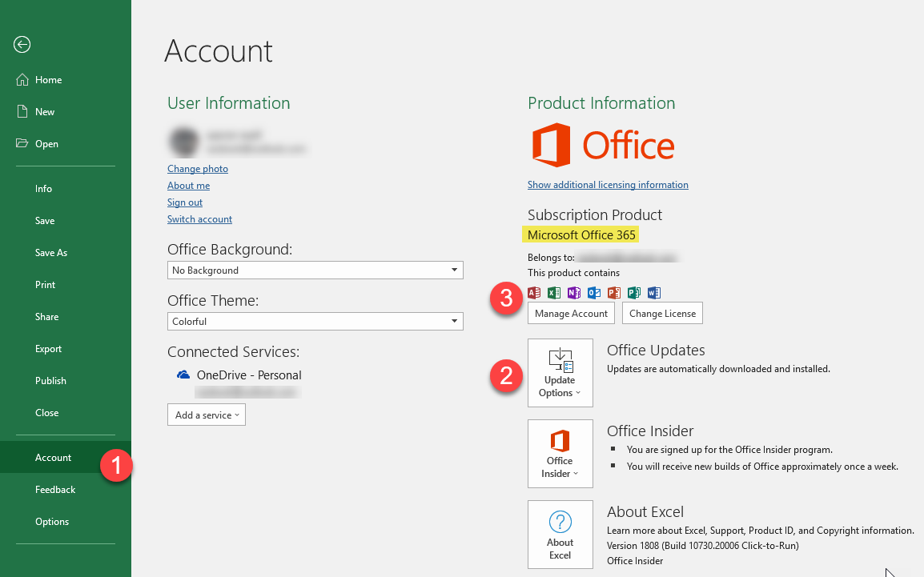Select Publish in the sidebar

click(66, 380)
